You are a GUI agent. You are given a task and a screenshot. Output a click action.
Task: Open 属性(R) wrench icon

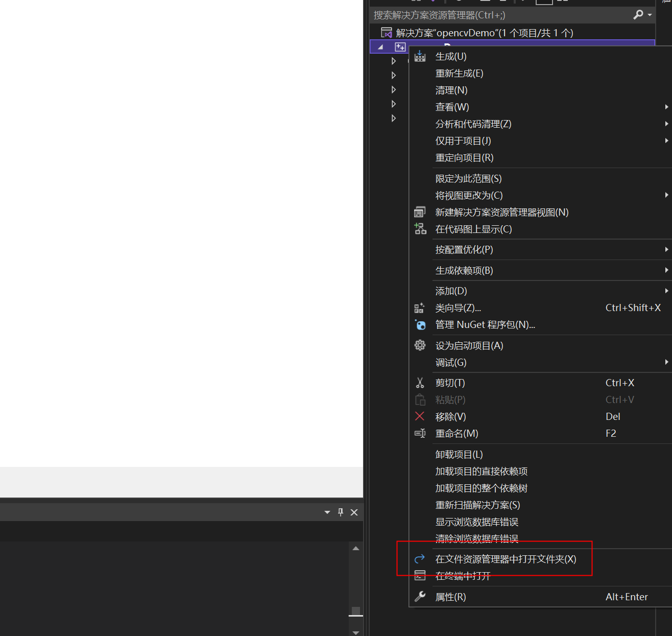point(420,596)
